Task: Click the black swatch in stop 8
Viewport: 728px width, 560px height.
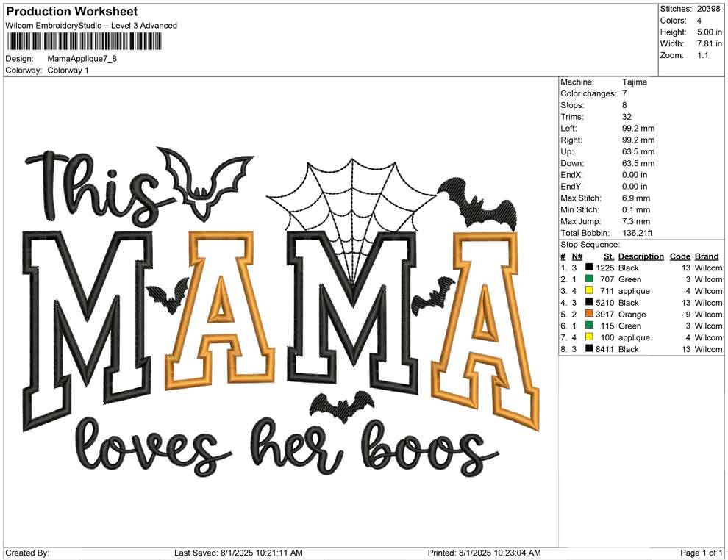Action: tap(589, 348)
